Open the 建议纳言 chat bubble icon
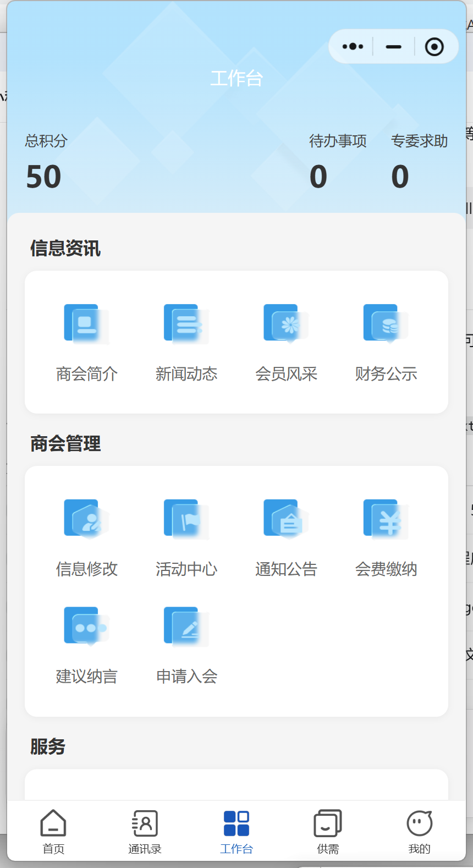The height and width of the screenshot is (868, 473). coord(87,627)
